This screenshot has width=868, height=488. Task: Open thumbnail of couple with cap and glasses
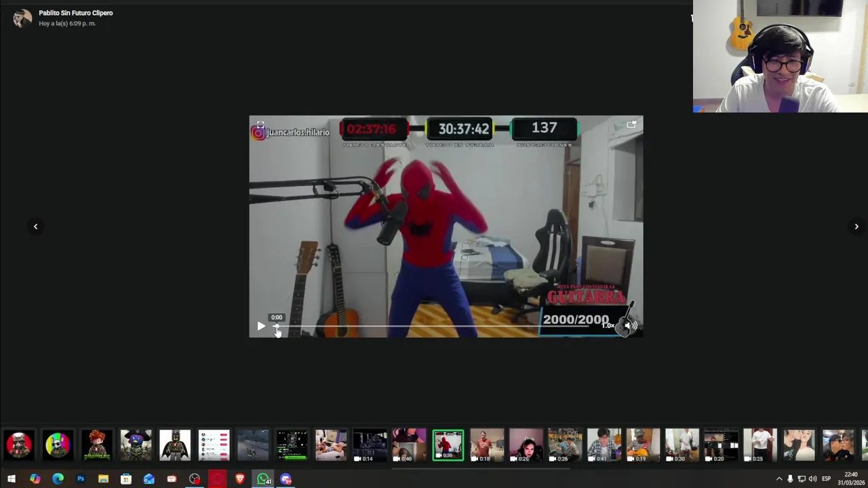837,445
